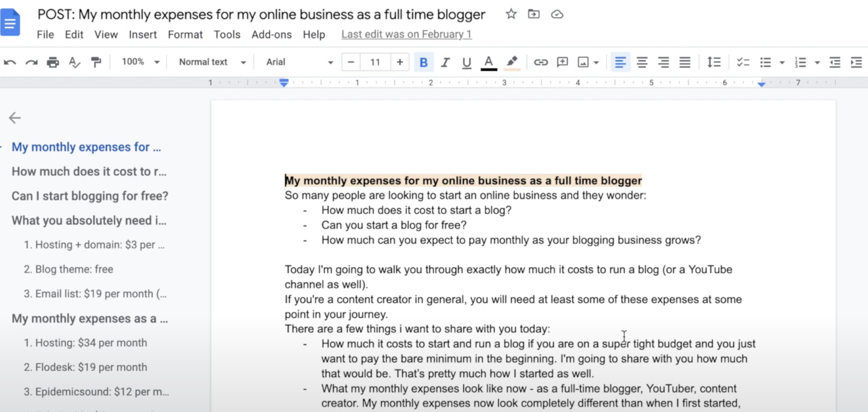Open the Format menu

click(x=185, y=35)
